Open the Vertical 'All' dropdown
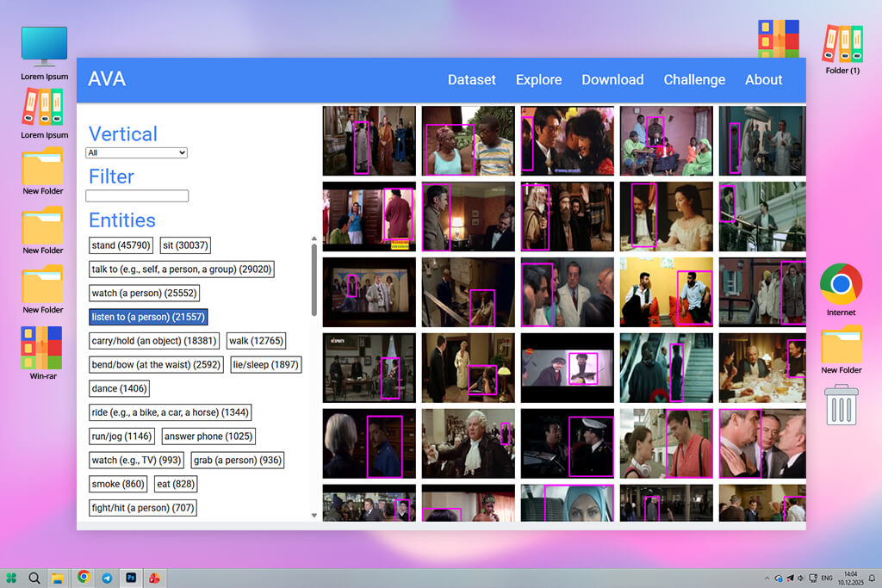The width and height of the screenshot is (882, 588). tap(137, 152)
